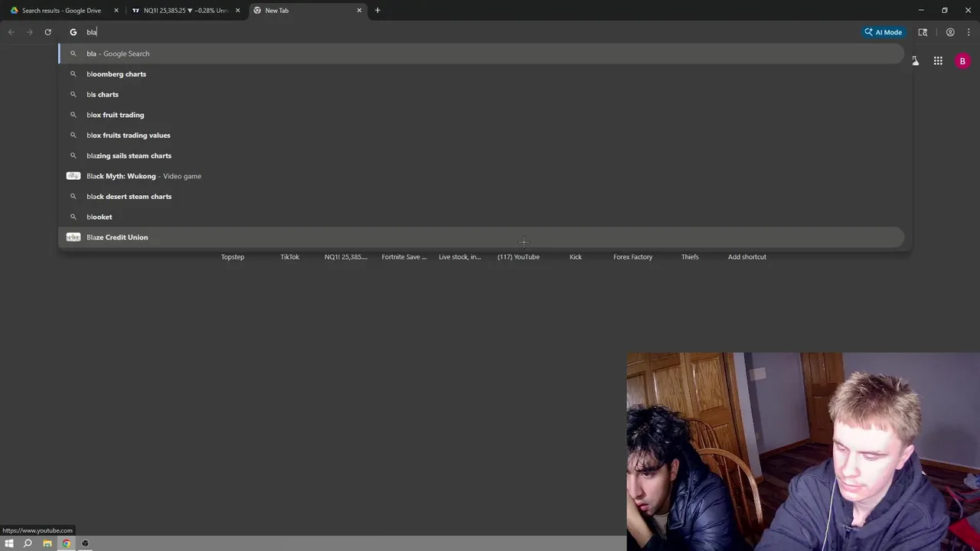Image resolution: width=980 pixels, height=551 pixels.
Task: Select 'blox fruit trading' suggestion
Action: [481, 115]
